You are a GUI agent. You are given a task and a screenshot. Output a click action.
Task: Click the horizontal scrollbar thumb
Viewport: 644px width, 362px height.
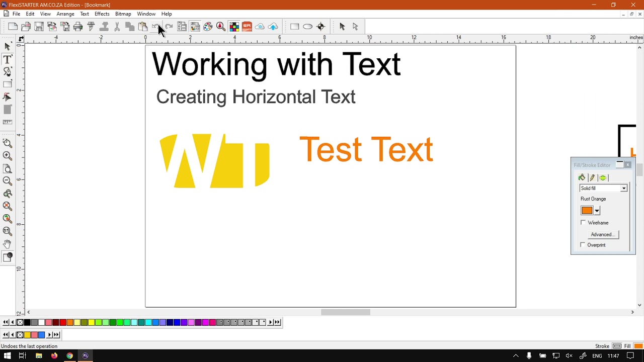[346, 312]
